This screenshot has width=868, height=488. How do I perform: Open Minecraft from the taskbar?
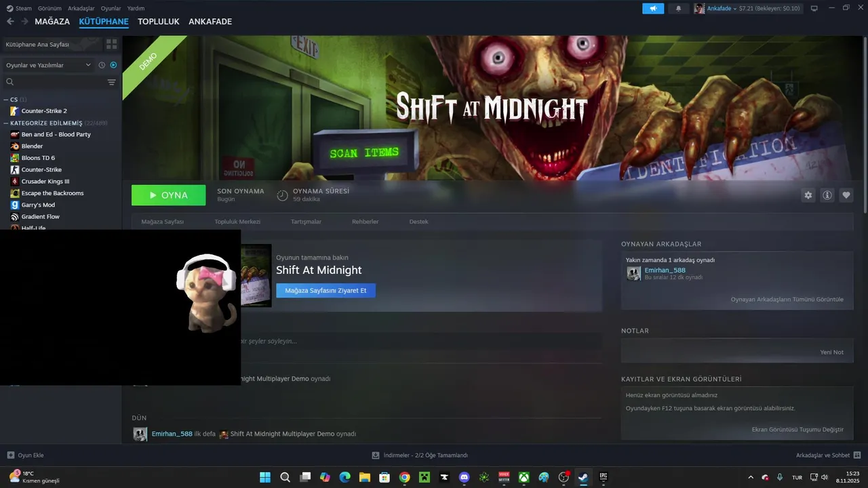pos(425,477)
